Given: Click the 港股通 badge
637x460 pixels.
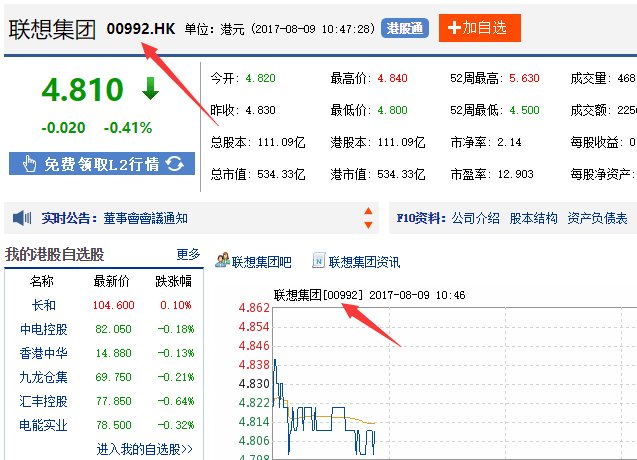Looking at the screenshot, I should pyautogui.click(x=405, y=28).
